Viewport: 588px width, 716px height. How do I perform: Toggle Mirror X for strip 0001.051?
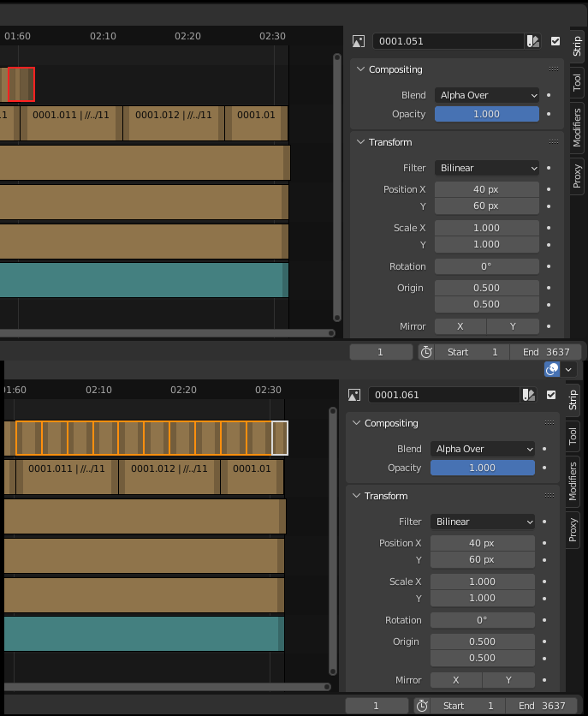point(460,326)
